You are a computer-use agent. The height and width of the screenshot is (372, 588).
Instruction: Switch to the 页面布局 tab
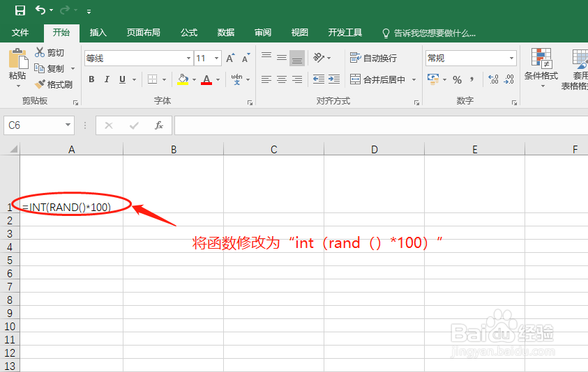(x=143, y=33)
